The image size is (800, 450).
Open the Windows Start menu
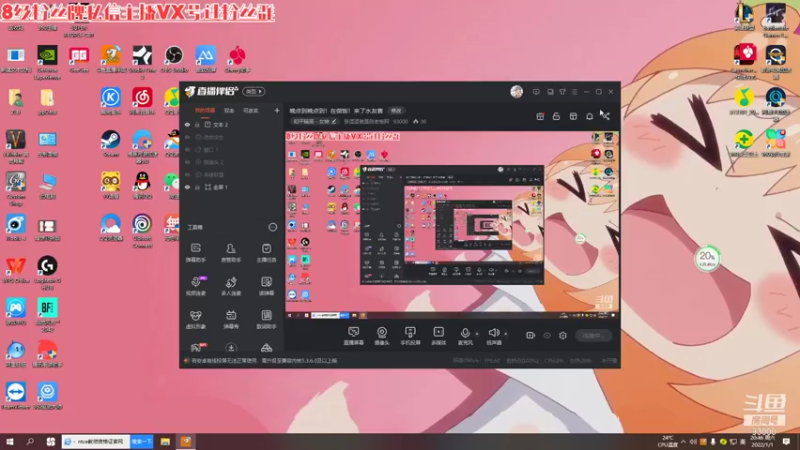click(x=10, y=442)
